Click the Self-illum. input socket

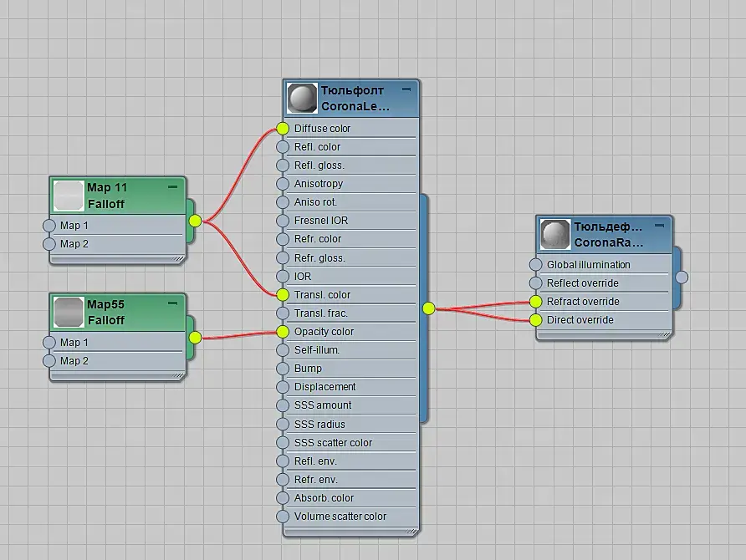tap(283, 350)
